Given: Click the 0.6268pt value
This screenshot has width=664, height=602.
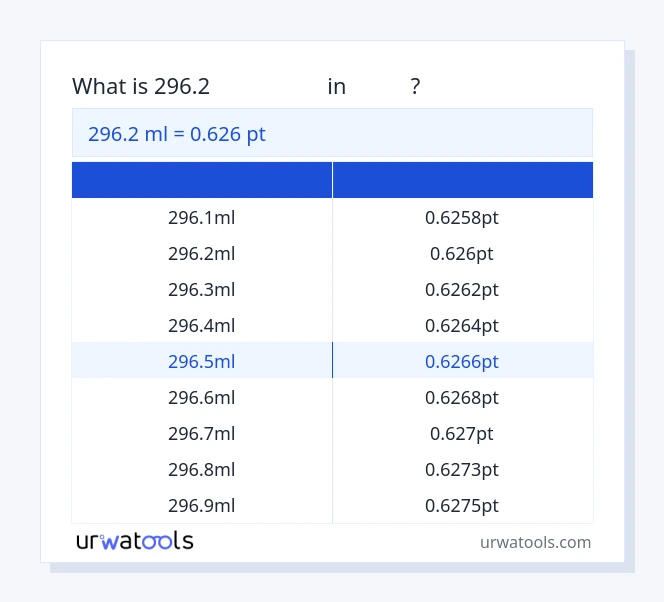Looking at the screenshot, I should point(462,397).
